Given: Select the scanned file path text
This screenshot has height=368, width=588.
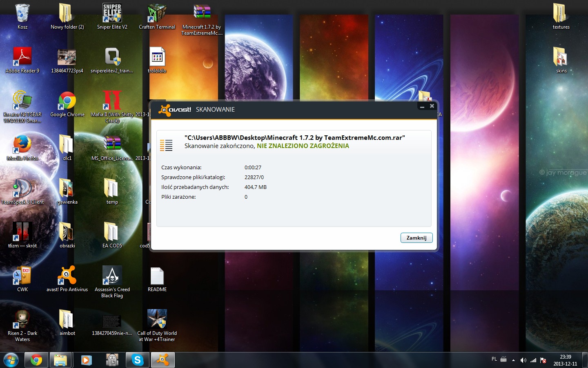Looking at the screenshot, I should click(x=295, y=138).
